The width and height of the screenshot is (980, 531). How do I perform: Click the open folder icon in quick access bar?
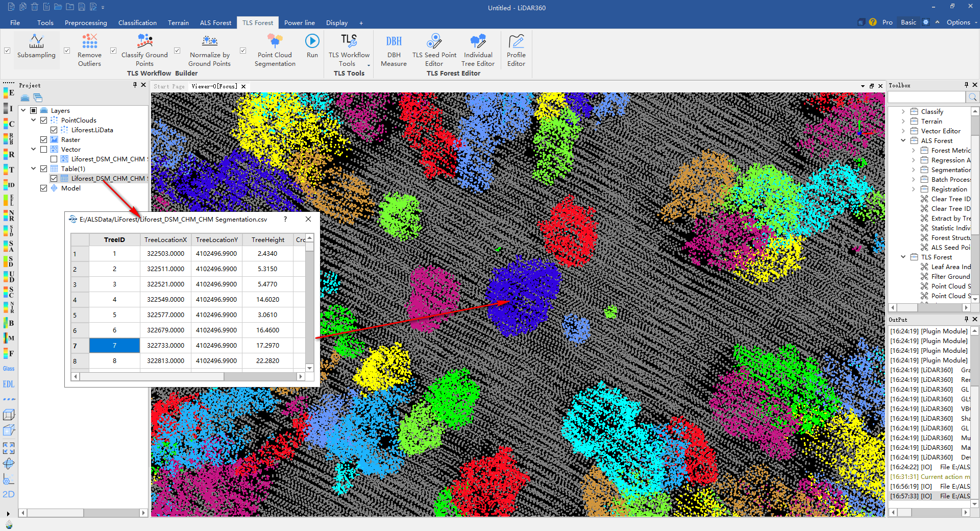[58, 7]
